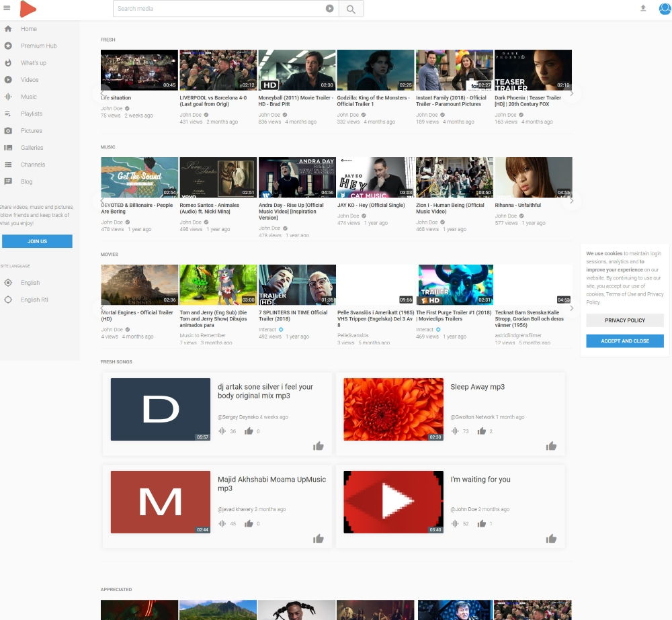Open @Gwolton Network author link
Viewport: 672px width, 620px height.
click(472, 417)
